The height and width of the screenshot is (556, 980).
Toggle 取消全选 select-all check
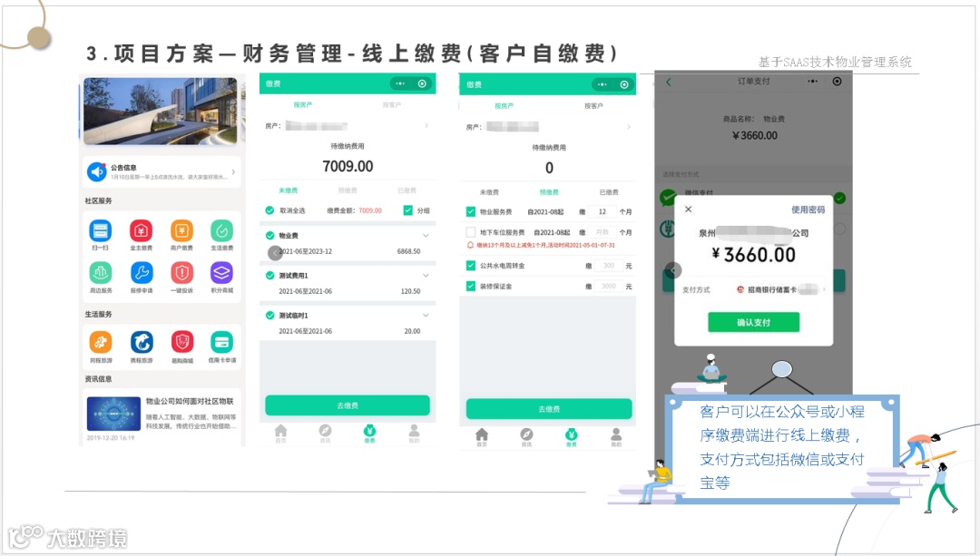pyautogui.click(x=269, y=210)
